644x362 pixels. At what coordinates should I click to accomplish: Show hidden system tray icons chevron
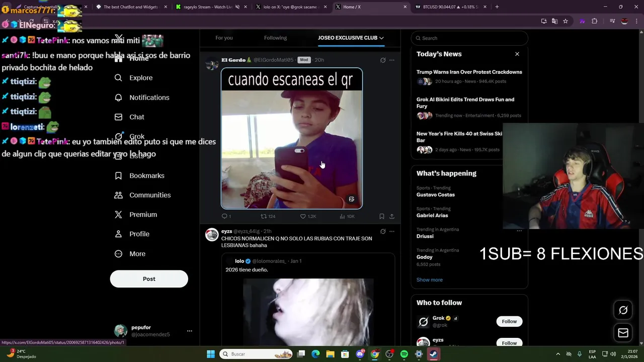(x=558, y=354)
